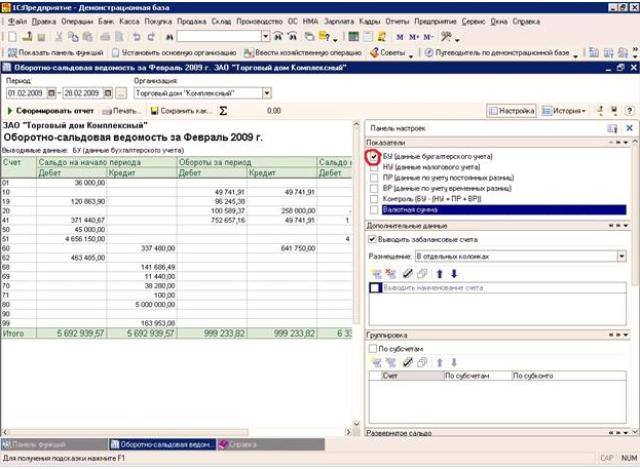Click the Печать button
This screenshot has width=640, height=469.
click(x=121, y=111)
